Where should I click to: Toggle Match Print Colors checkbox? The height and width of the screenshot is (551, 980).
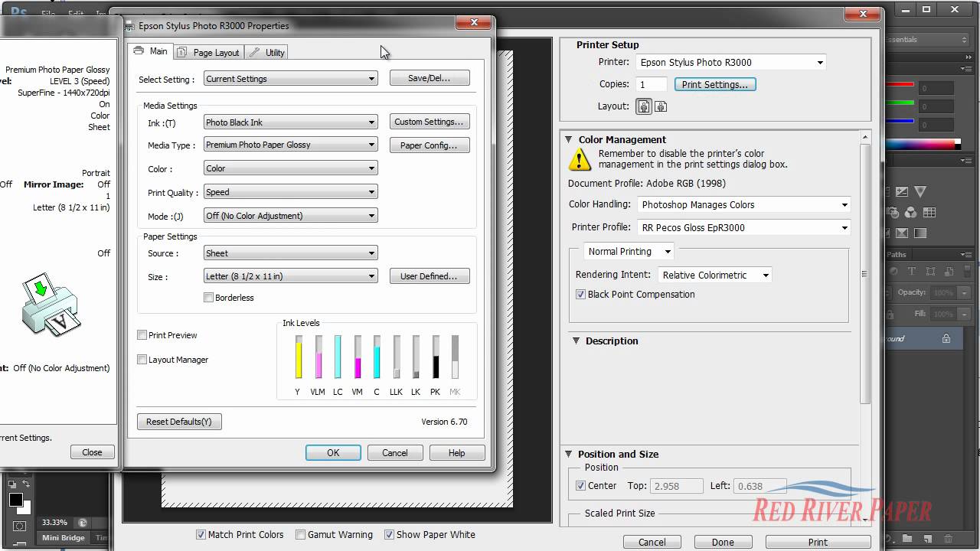(201, 535)
